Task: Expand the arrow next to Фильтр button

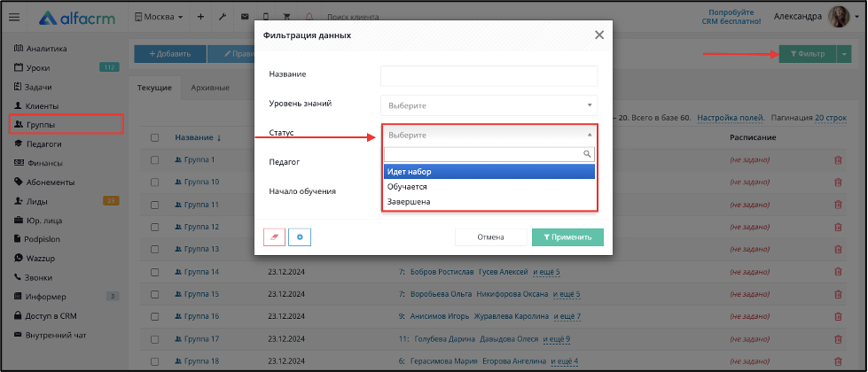Action: [x=844, y=54]
